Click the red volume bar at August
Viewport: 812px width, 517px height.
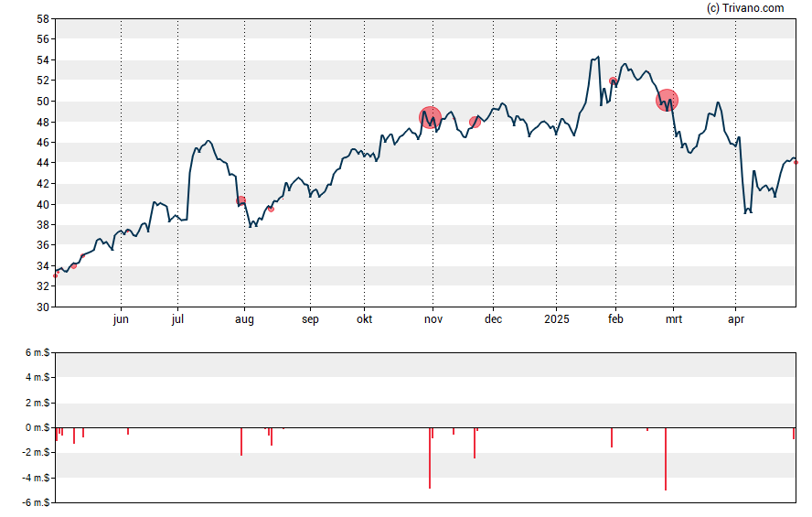coord(241,442)
